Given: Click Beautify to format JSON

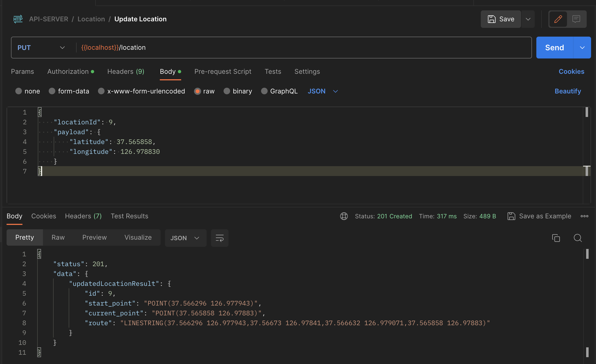Looking at the screenshot, I should point(568,91).
